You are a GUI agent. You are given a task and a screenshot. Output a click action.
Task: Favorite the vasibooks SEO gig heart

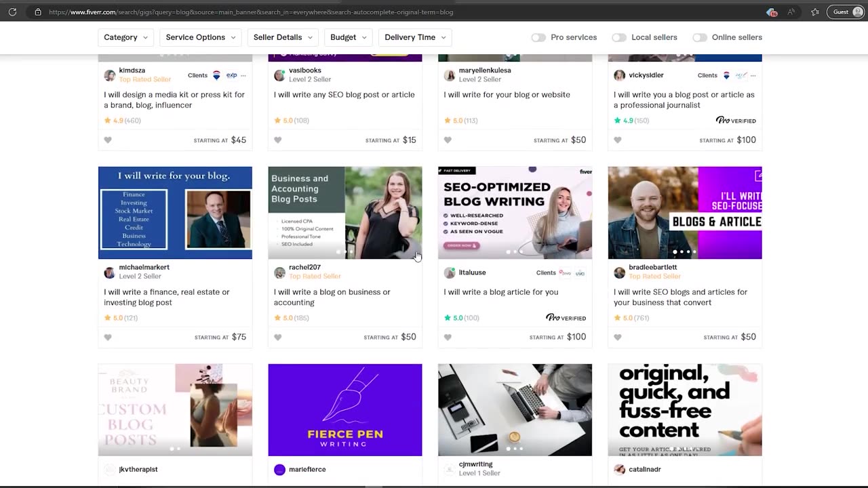pyautogui.click(x=278, y=140)
